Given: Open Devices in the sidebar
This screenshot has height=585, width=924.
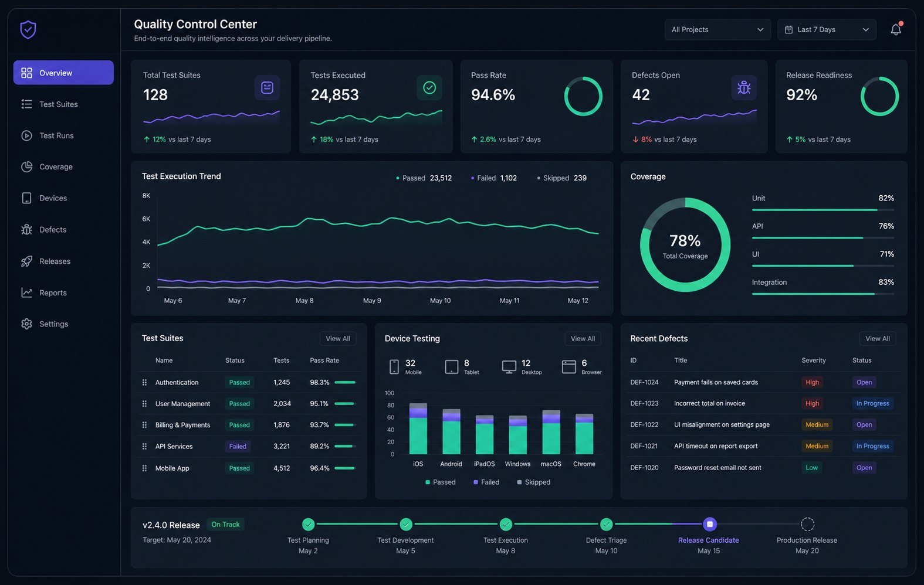Looking at the screenshot, I should pos(63,198).
